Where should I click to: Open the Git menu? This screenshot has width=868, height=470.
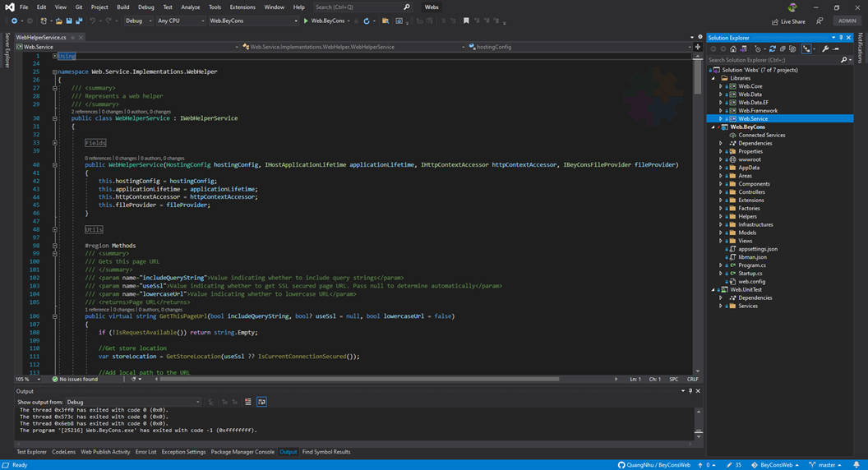[79, 7]
